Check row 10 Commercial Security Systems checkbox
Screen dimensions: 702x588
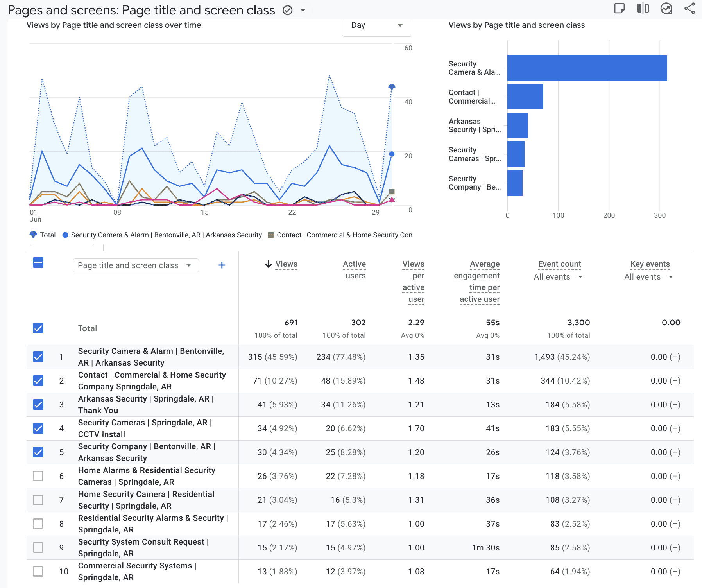click(38, 572)
